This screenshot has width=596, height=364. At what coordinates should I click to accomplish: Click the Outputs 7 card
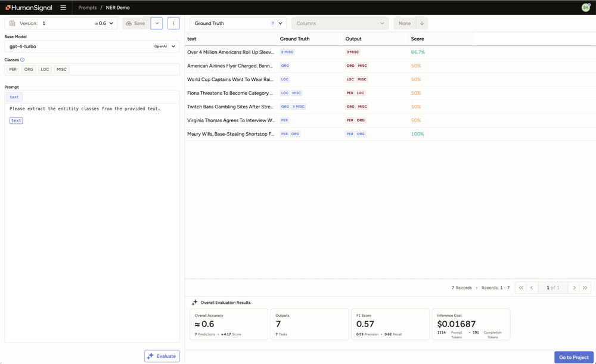pyautogui.click(x=309, y=325)
